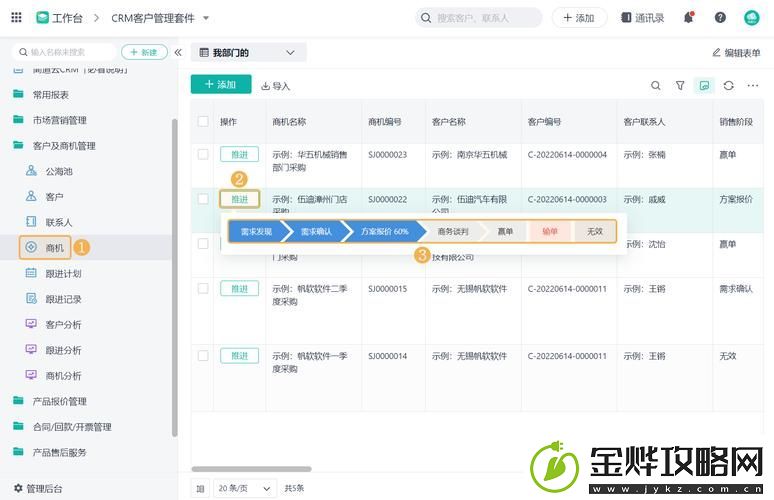Click the 通讯录 address book icon
The width and height of the screenshot is (774, 500).
[x=626, y=18]
